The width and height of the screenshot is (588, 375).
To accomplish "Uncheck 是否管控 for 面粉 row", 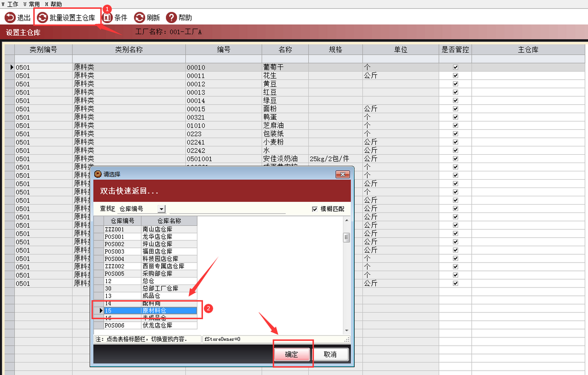I will (455, 109).
